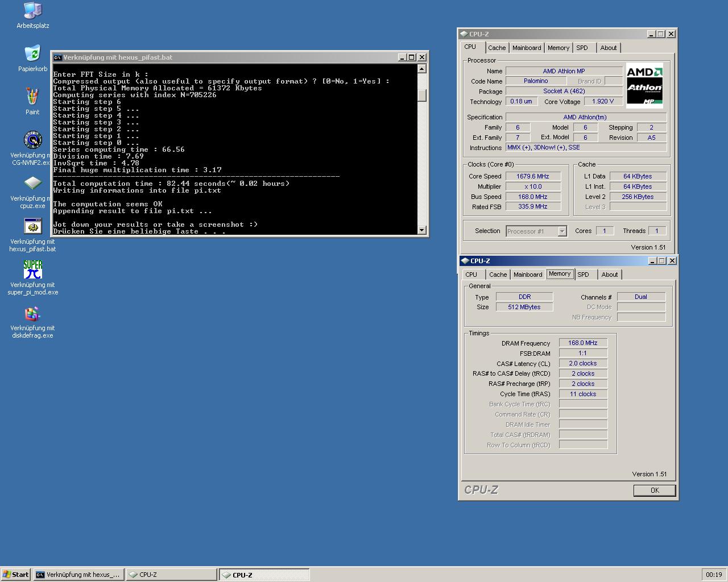Image resolution: width=728 pixels, height=582 pixels.
Task: Click Level 2 cache 256 KBytes
Action: (638, 197)
